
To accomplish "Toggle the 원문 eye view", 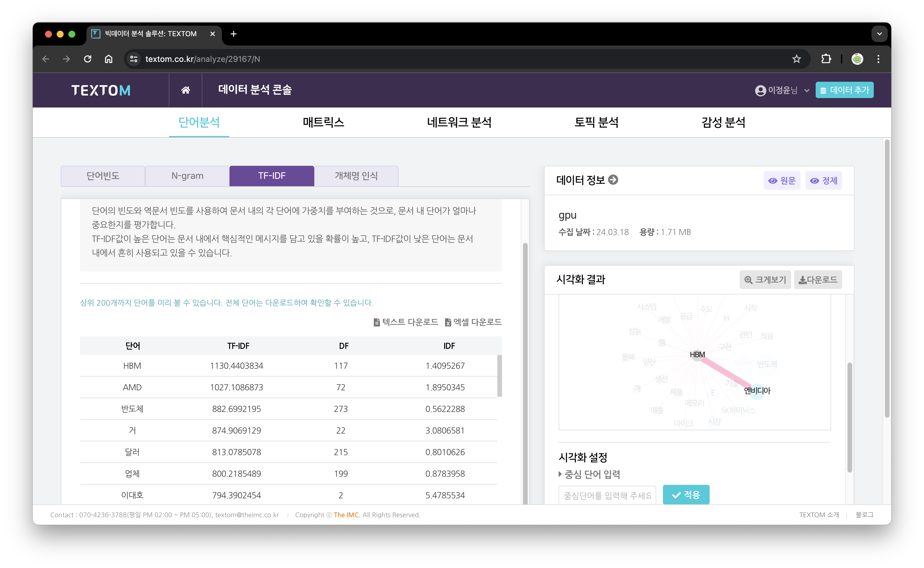I will pos(781,181).
